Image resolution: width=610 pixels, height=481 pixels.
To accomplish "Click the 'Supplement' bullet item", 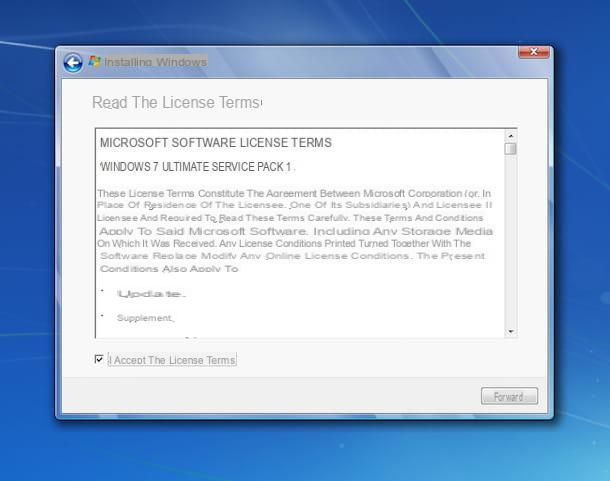I will [145, 318].
